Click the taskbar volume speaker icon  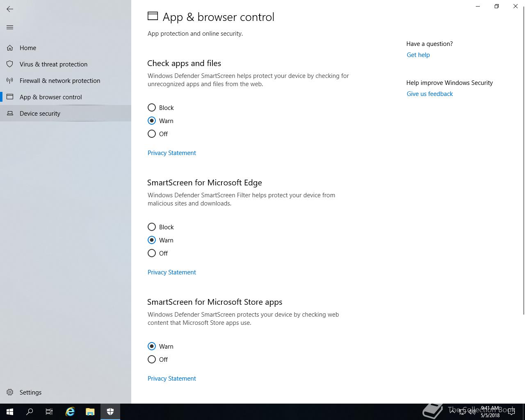pos(472,412)
